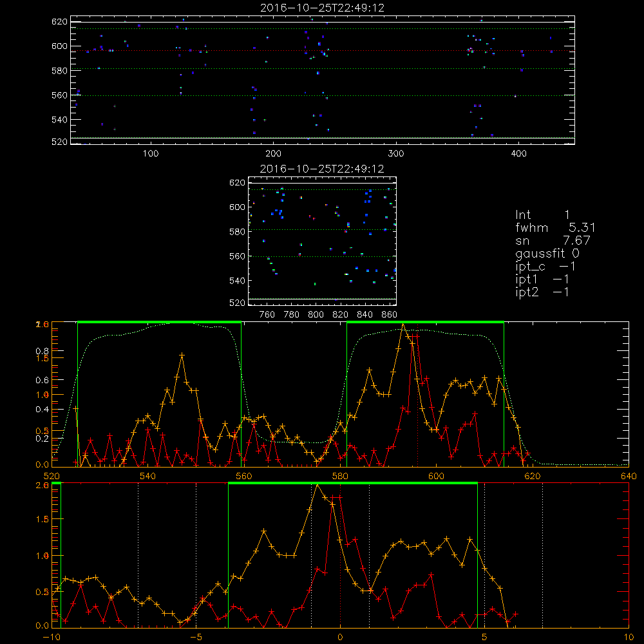Click x-axis label "300" on top scatter plot
The height and width of the screenshot is (644, 644).
pos(396,154)
